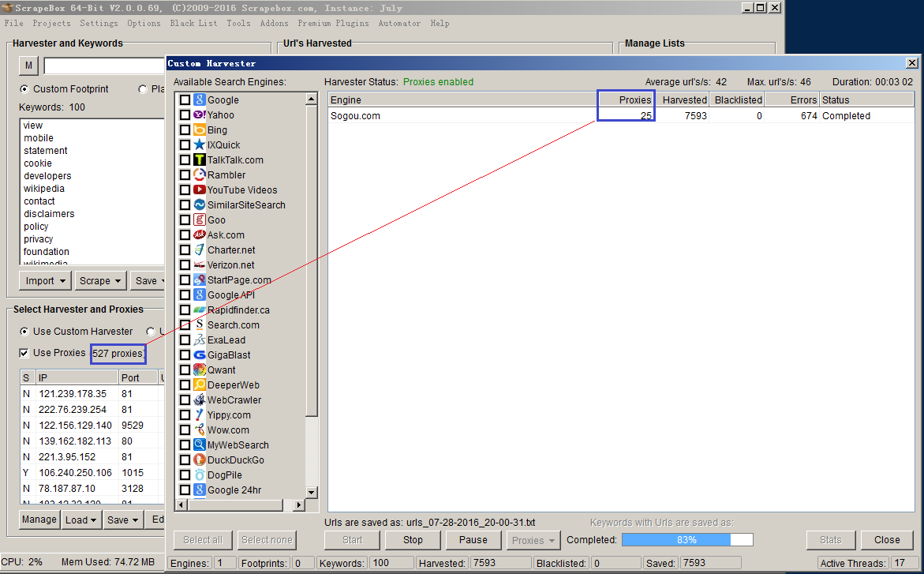Image resolution: width=924 pixels, height=574 pixels.
Task: Click the TalkTalk.com icon
Action: (x=200, y=159)
